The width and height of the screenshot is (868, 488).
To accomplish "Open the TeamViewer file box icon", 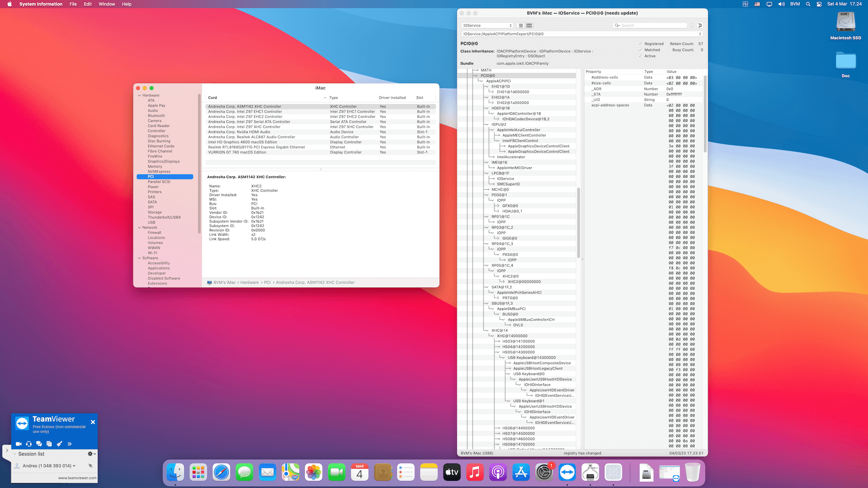I will click(49, 444).
